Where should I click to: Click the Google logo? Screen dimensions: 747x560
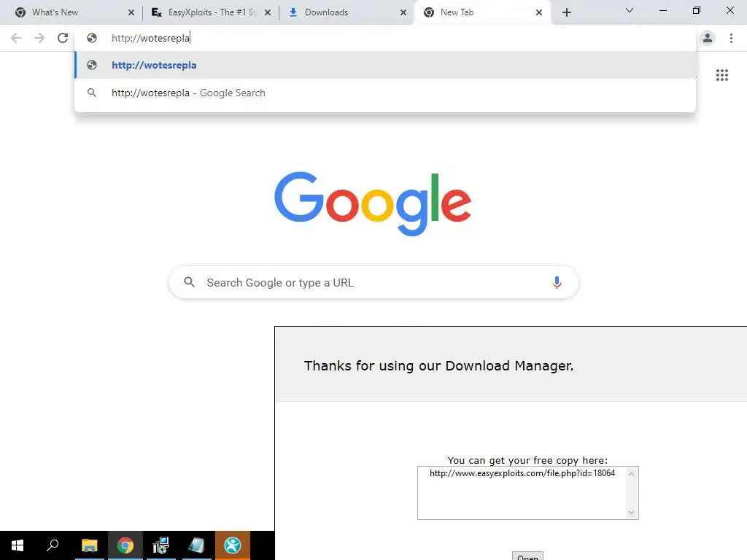point(373,204)
